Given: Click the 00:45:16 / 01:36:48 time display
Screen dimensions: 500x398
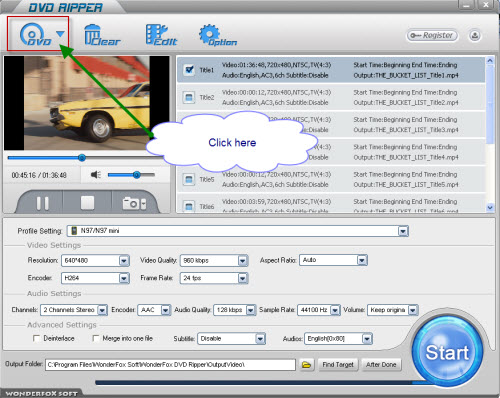Looking at the screenshot, I should (x=39, y=175).
